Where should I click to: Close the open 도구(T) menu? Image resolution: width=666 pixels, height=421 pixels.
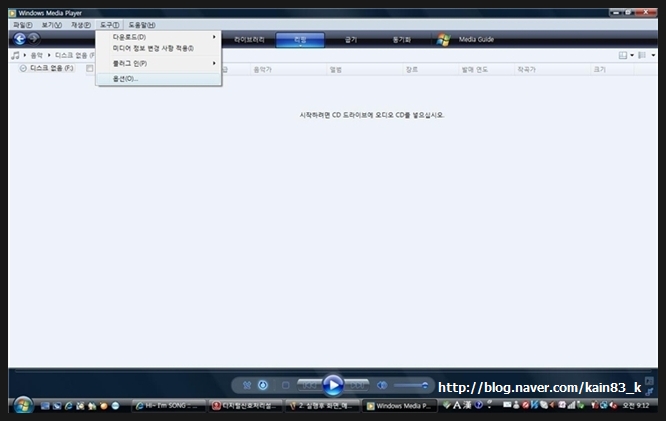110,25
